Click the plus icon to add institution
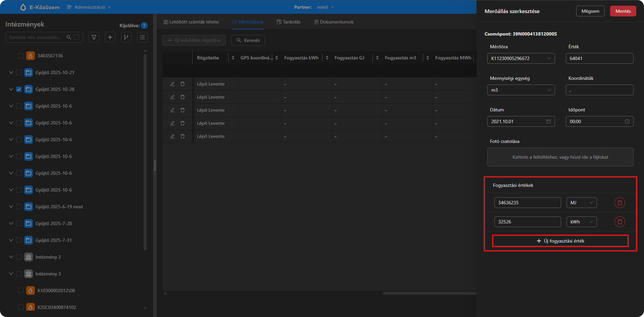The height and width of the screenshot is (317, 644). pos(110,37)
